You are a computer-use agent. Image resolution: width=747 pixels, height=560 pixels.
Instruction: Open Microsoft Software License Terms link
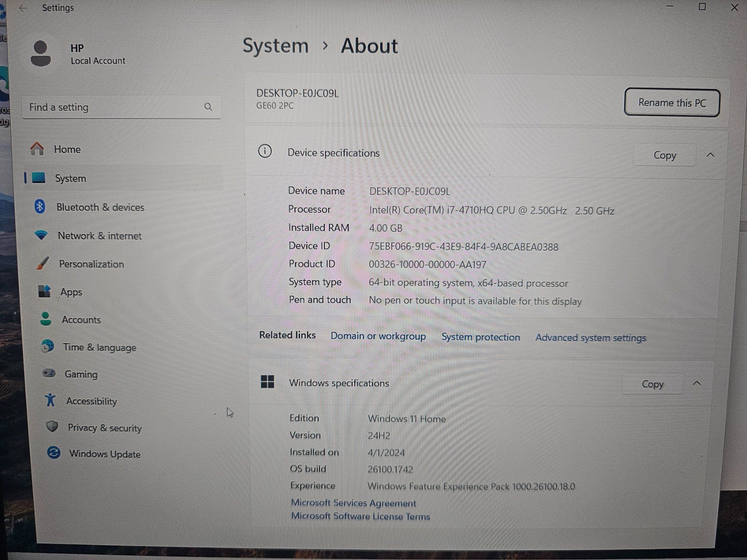(361, 516)
